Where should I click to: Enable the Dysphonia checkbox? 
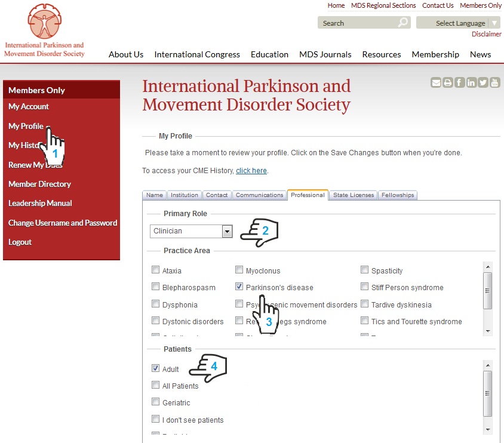click(x=156, y=303)
